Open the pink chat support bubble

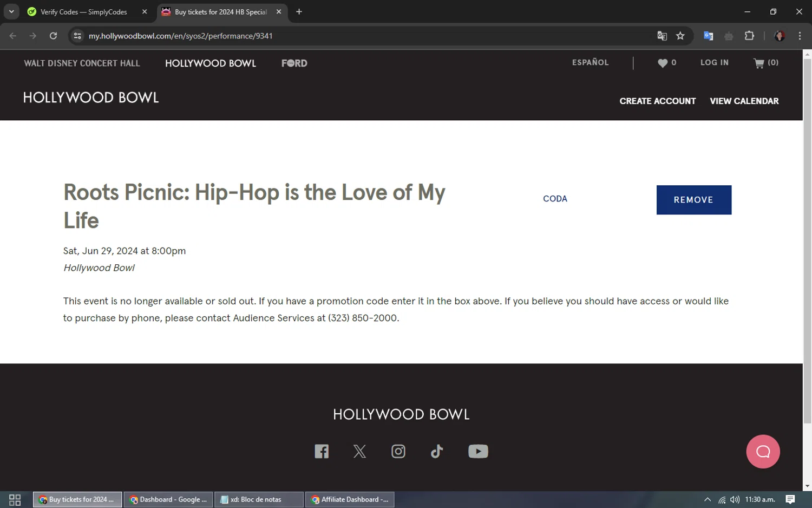[763, 451]
